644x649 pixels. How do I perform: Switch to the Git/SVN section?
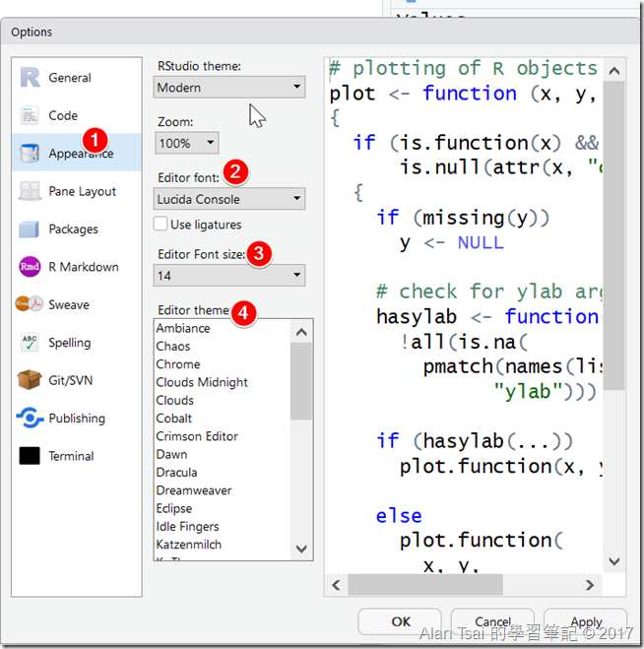[77, 380]
